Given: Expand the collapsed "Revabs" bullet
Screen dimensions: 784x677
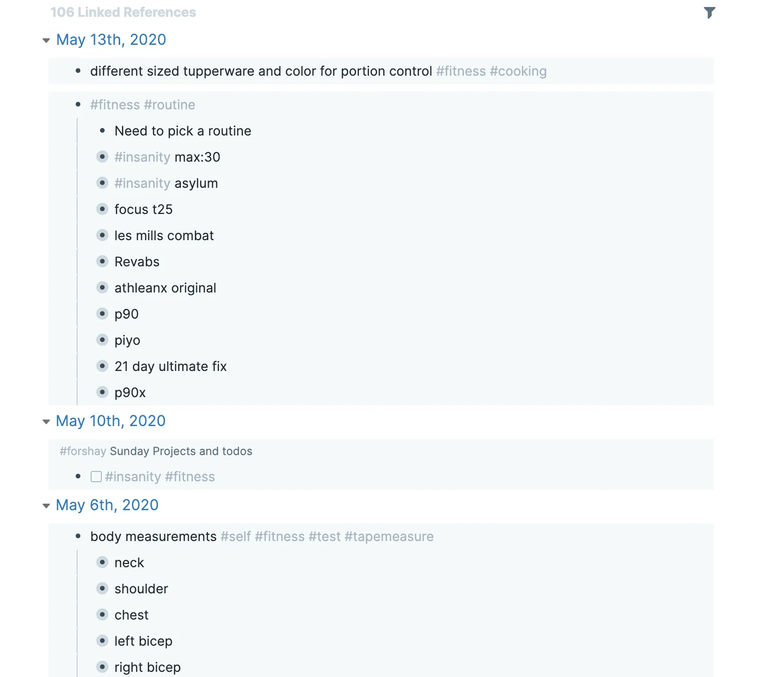Looking at the screenshot, I should coord(102,261).
